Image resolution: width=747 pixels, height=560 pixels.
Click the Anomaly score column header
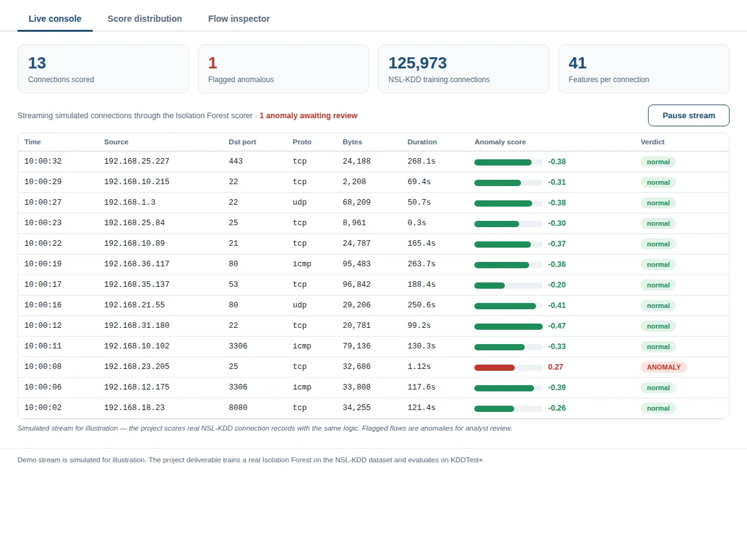click(x=500, y=142)
